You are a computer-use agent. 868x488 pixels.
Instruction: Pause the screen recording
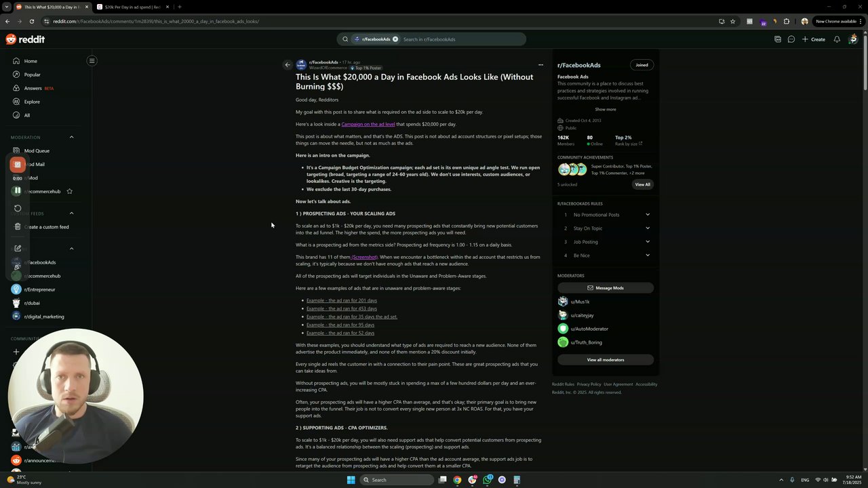pyautogui.click(x=18, y=190)
